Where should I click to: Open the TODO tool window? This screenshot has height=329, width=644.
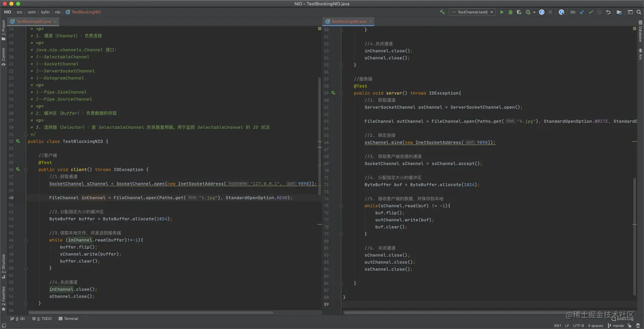tap(42, 319)
